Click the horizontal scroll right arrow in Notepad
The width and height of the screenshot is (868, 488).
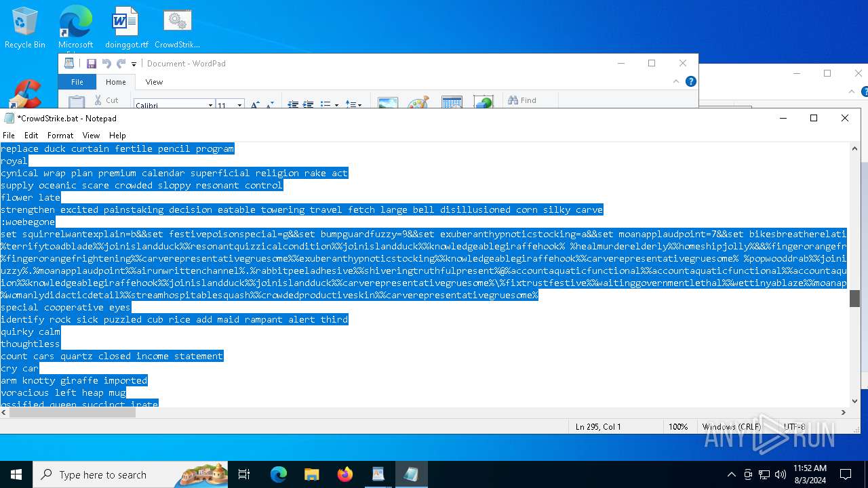[x=844, y=412]
